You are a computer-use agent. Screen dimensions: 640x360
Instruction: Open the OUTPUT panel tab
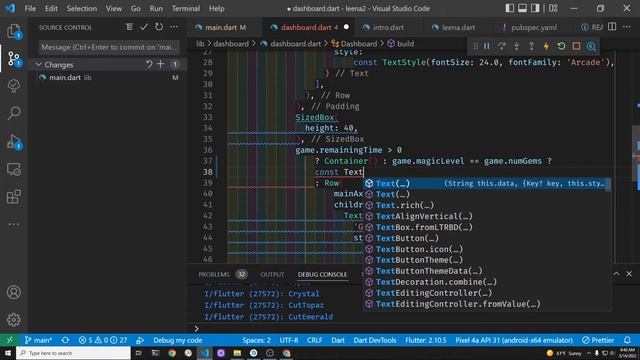272,274
